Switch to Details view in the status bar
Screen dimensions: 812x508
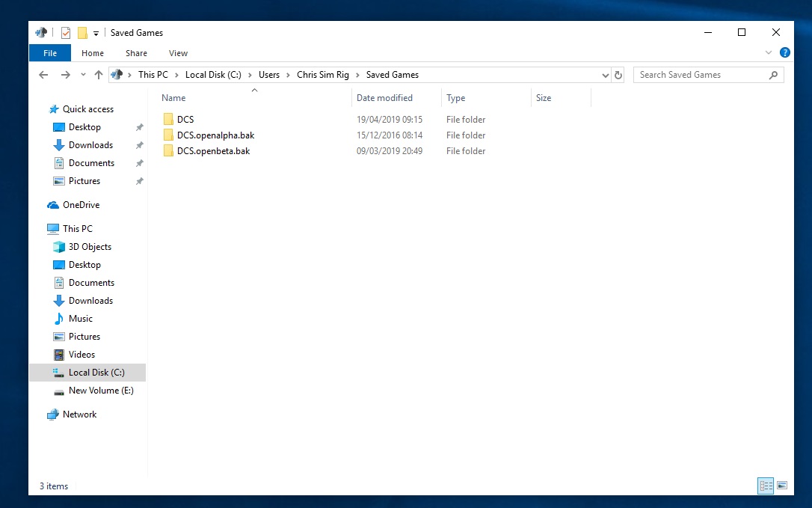click(766, 486)
